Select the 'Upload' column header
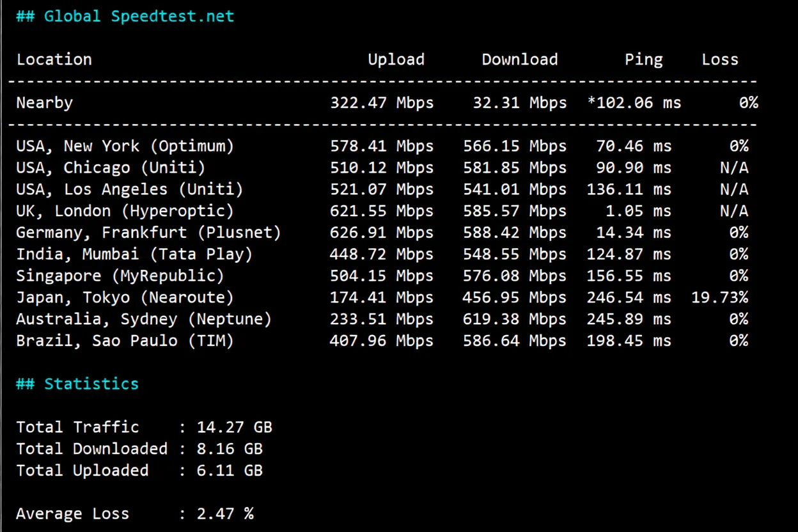Image resolution: width=798 pixels, height=532 pixels. [x=396, y=59]
